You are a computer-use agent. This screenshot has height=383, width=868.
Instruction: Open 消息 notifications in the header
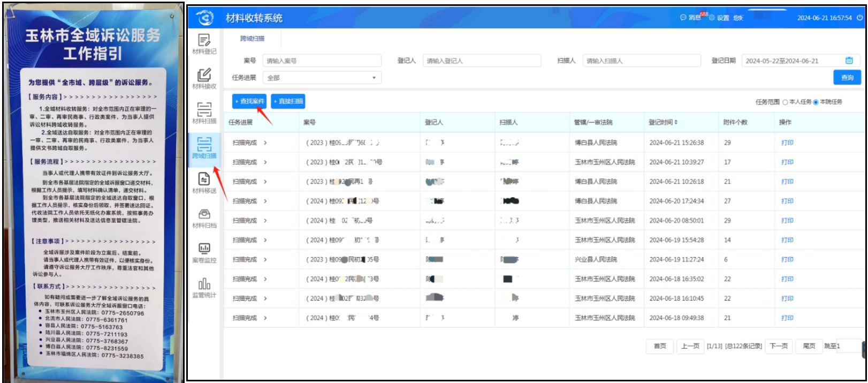click(691, 18)
